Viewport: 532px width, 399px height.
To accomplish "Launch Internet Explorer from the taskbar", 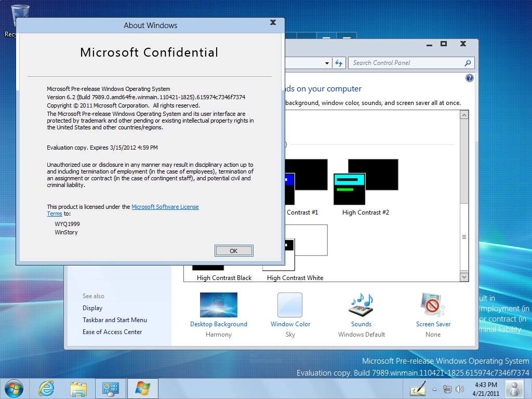I will pyautogui.click(x=46, y=389).
